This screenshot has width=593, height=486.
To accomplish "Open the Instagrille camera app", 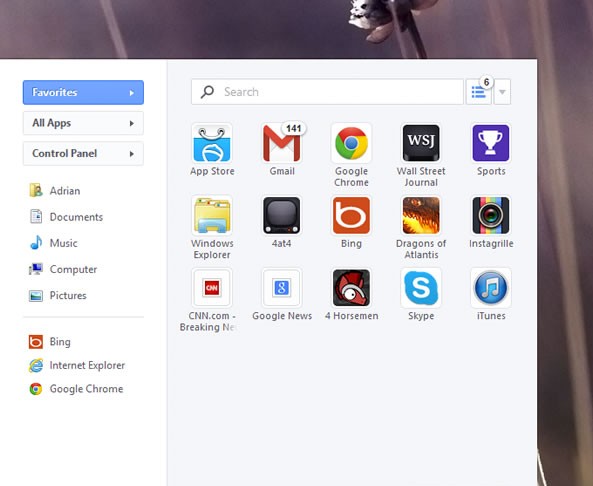I will [x=491, y=216].
